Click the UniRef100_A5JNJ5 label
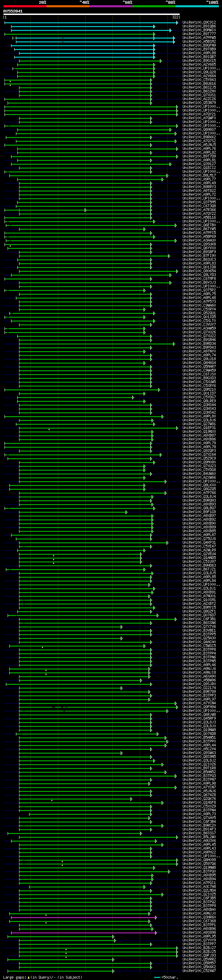Viewport: 222px width, 980px height. [x=199, y=145]
